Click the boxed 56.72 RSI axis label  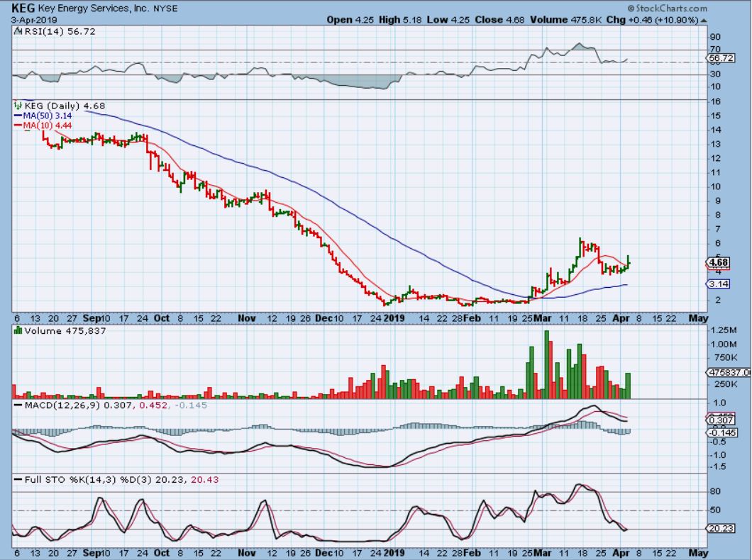click(721, 58)
